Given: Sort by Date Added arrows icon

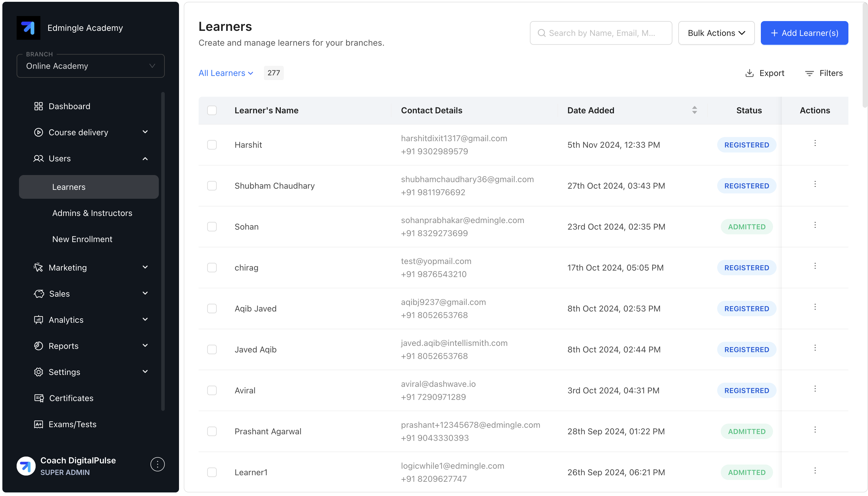Looking at the screenshot, I should [x=694, y=110].
